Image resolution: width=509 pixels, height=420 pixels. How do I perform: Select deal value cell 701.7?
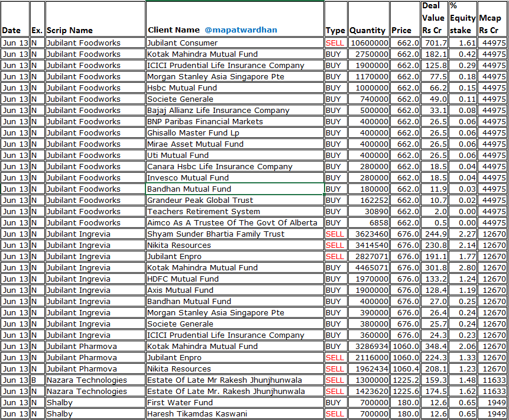435,43
